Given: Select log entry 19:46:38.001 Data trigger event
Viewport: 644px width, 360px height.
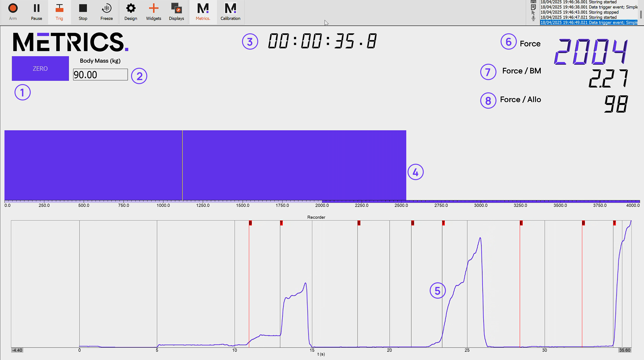Looking at the screenshot, I should 589,7.
